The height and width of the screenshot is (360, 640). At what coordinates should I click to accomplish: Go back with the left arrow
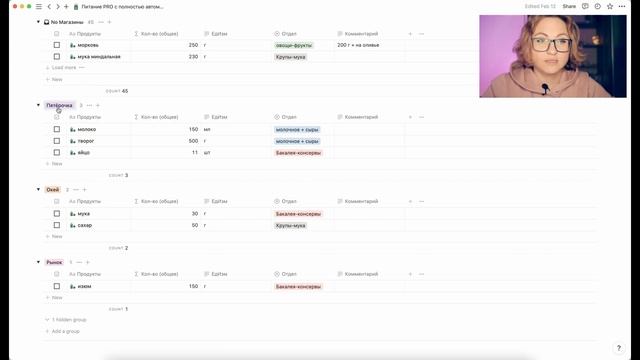[x=49, y=7]
